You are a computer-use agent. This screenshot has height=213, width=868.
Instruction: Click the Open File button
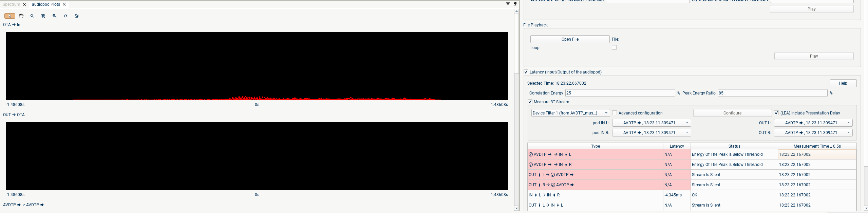point(570,39)
